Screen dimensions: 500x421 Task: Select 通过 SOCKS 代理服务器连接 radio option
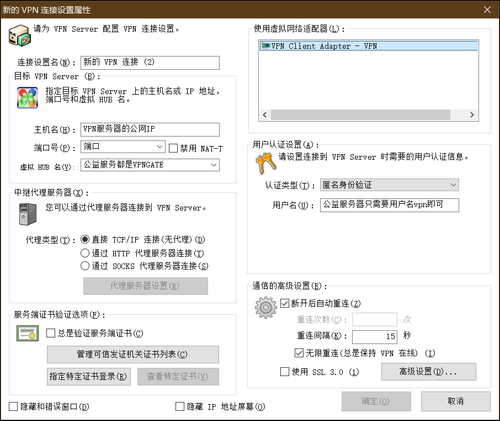pyautogui.click(x=85, y=266)
